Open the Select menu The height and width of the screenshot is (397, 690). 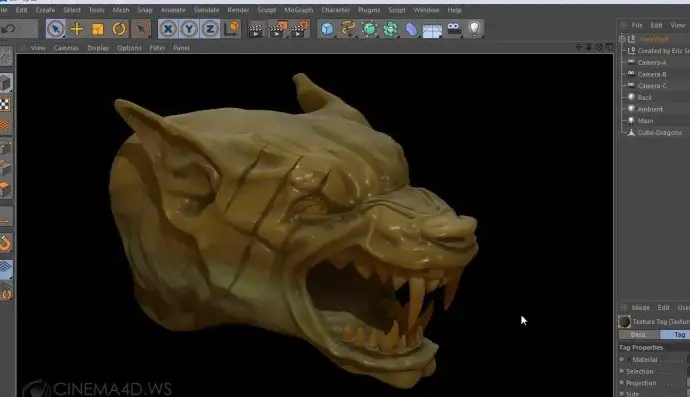[x=72, y=10]
